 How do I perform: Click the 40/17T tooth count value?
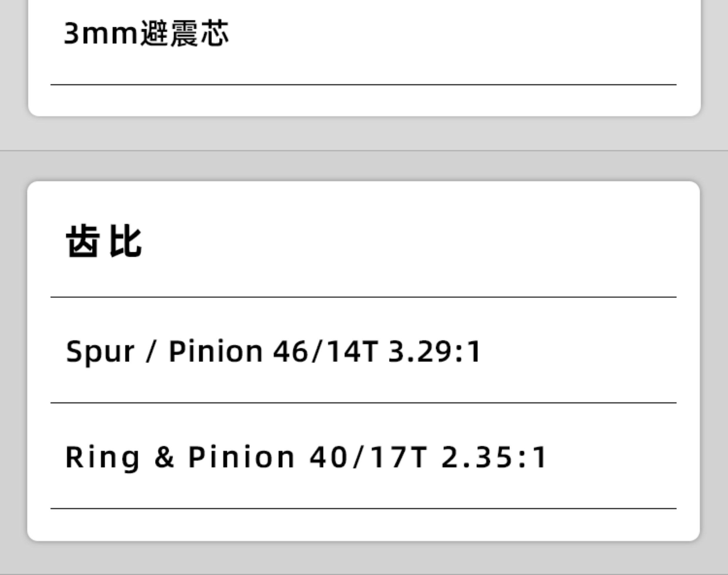(368, 457)
